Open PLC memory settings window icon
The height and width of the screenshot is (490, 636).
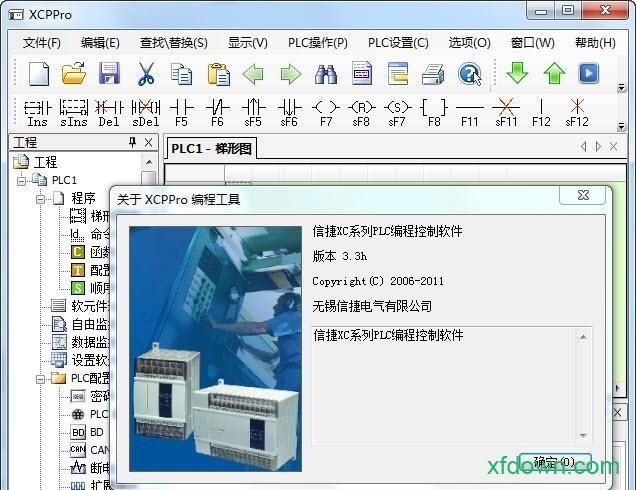click(x=362, y=73)
